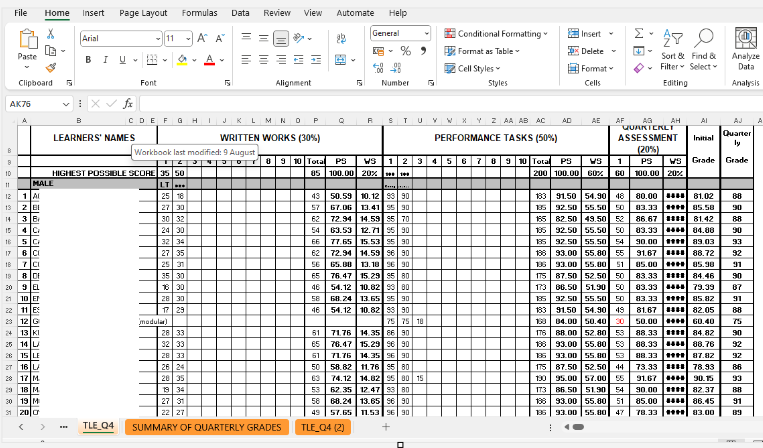This screenshot has height=448, width=763.
Task: Decrease font size with smaller A
Action: (220, 38)
